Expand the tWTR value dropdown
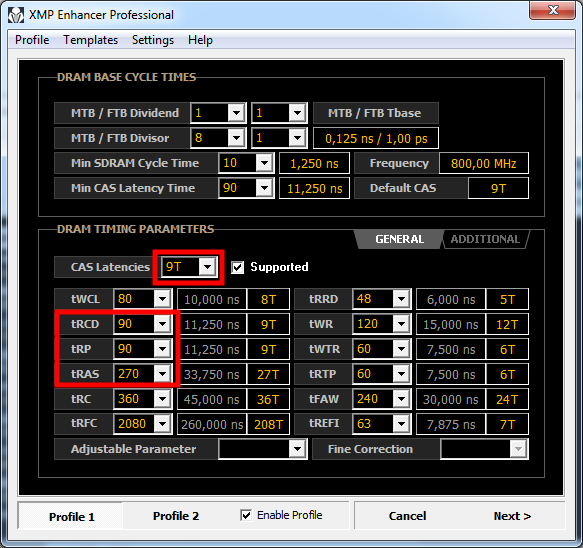Screen dimensions: 583x548 402,349
